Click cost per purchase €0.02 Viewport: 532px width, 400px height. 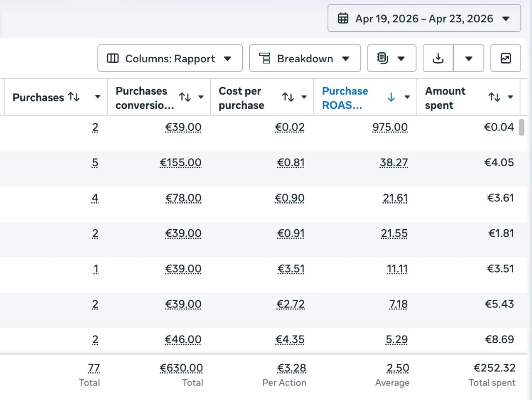click(290, 127)
